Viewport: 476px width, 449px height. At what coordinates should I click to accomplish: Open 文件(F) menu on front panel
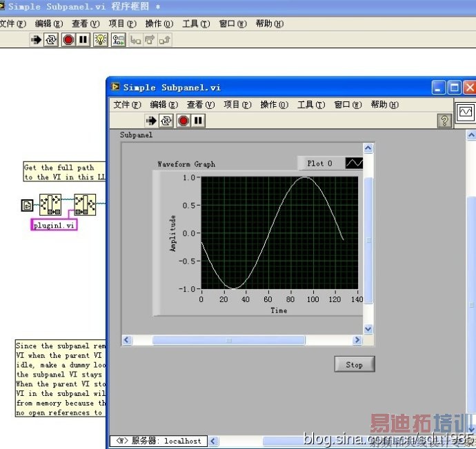127,105
